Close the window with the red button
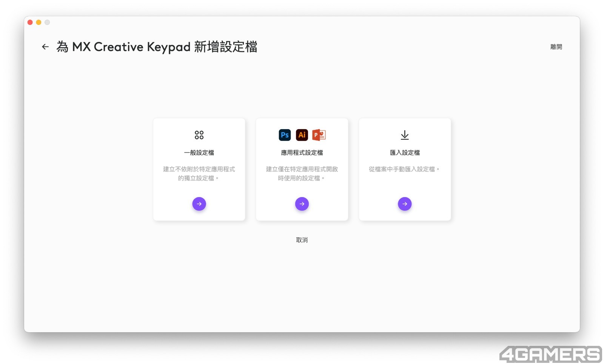This screenshot has width=604, height=364. tap(30, 22)
